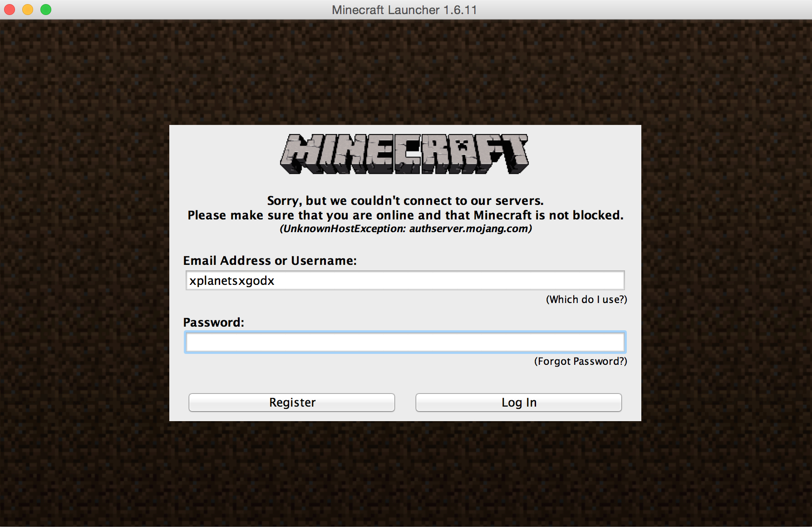This screenshot has width=812, height=527.
Task: Select the username field containing xplanetsxgodx
Action: (x=405, y=280)
